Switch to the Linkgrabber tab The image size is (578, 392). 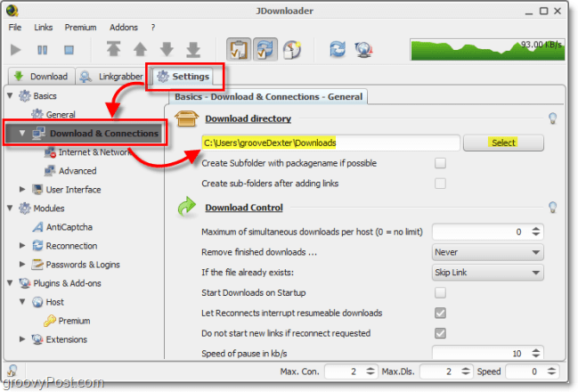(111, 77)
